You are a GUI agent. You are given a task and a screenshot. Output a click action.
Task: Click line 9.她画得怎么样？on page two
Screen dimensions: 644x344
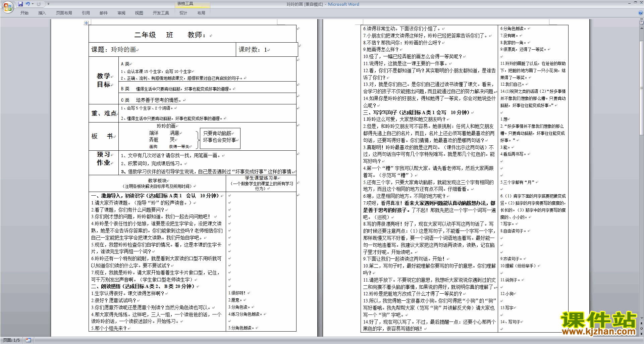(x=381, y=50)
